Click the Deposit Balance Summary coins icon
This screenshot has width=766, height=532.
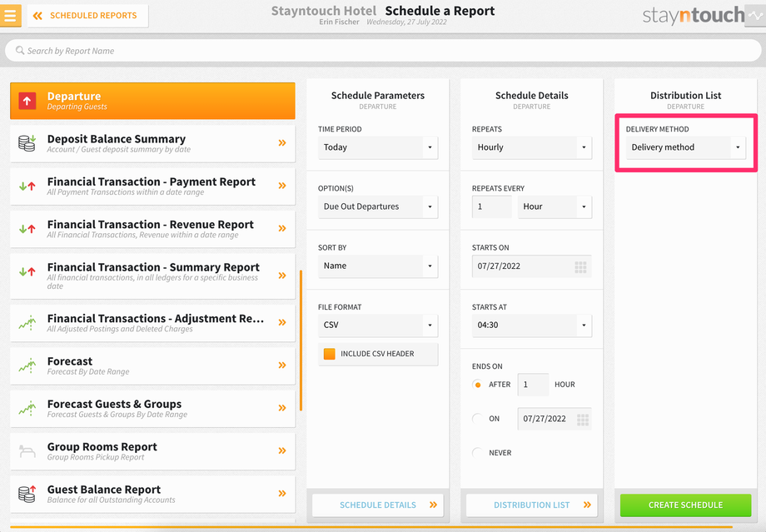(27, 143)
